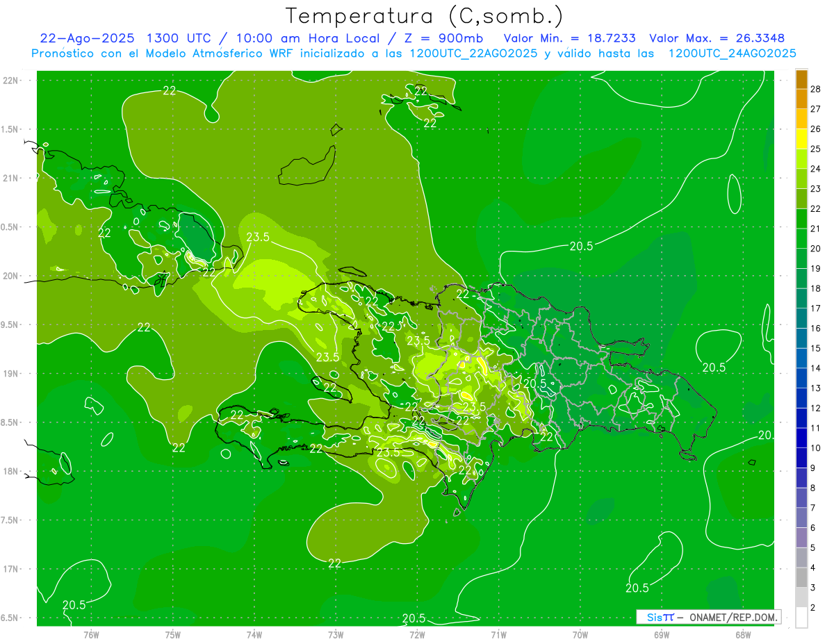The image size is (834, 644).
Task: Select the gray swatch between 3 and 4
Action: coord(801,578)
